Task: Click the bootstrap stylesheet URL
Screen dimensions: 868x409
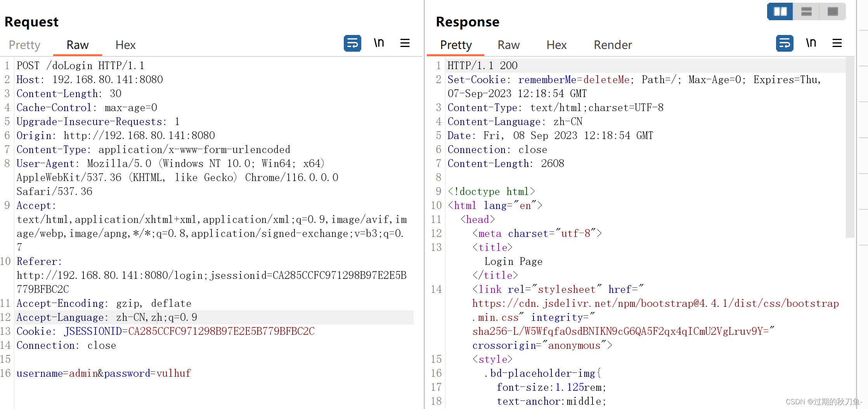Action: pyautogui.click(x=656, y=310)
